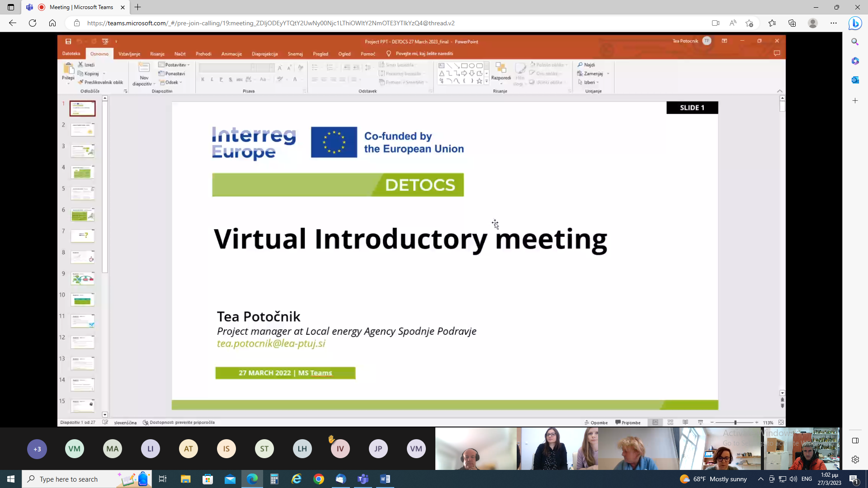Open the Diaprojekcija ribbon tab
The width and height of the screenshot is (868, 488).
pyautogui.click(x=264, y=54)
